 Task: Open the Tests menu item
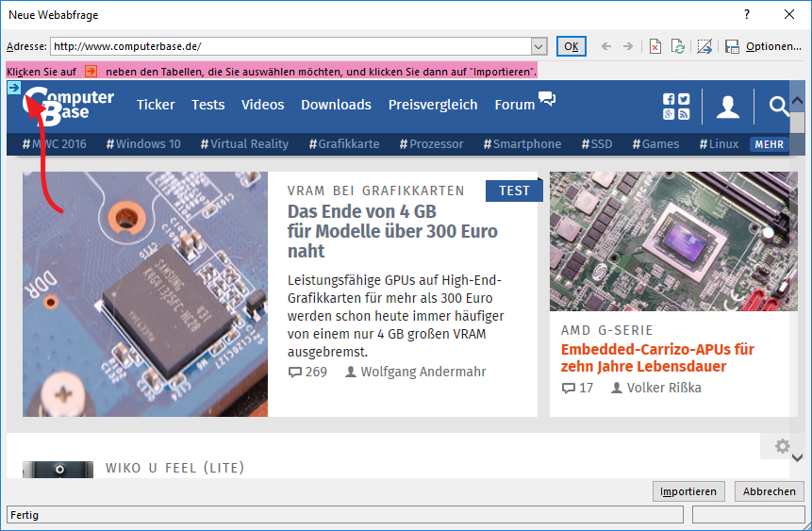[208, 105]
